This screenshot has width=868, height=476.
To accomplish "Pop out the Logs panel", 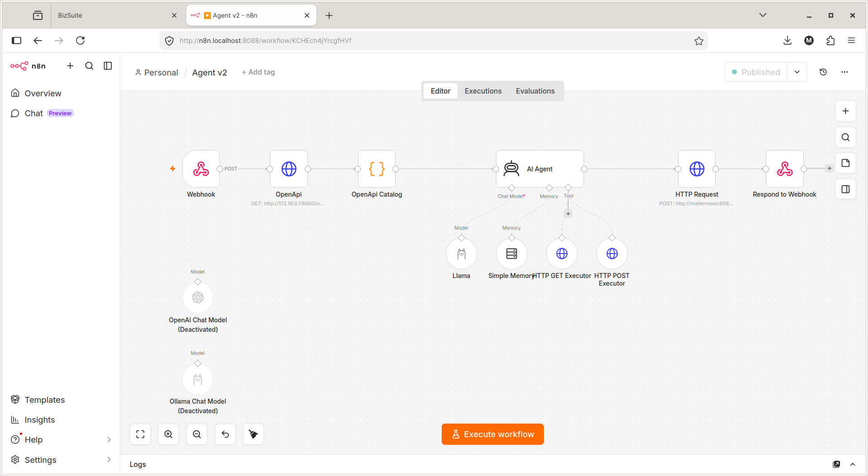I will [x=836, y=464].
